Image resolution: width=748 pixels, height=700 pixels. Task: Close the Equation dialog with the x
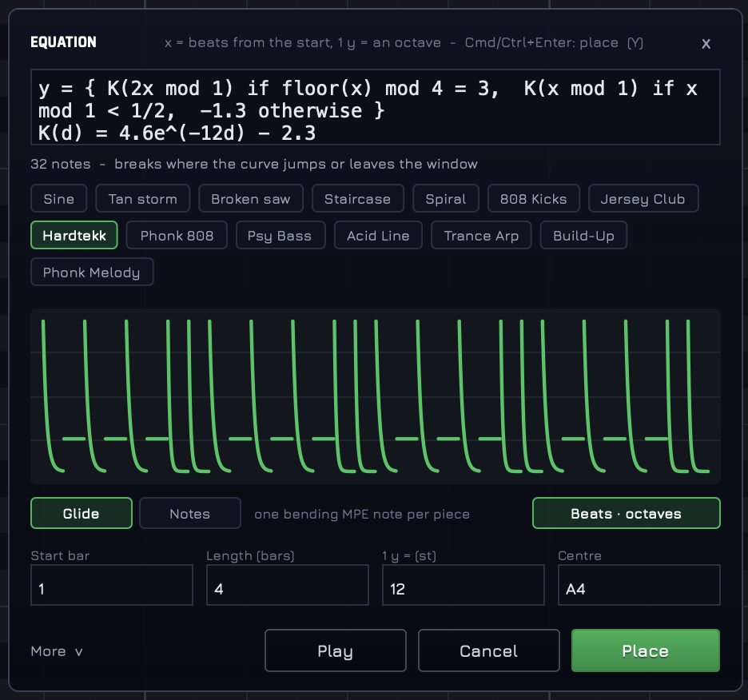click(x=706, y=44)
